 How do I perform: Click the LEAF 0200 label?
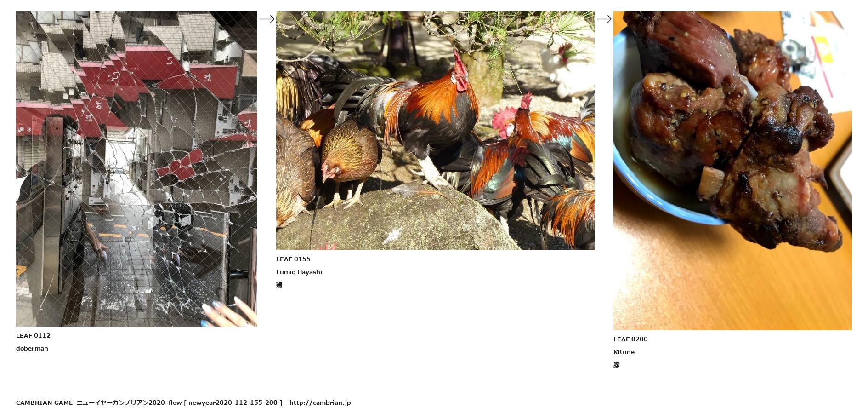[x=630, y=339]
